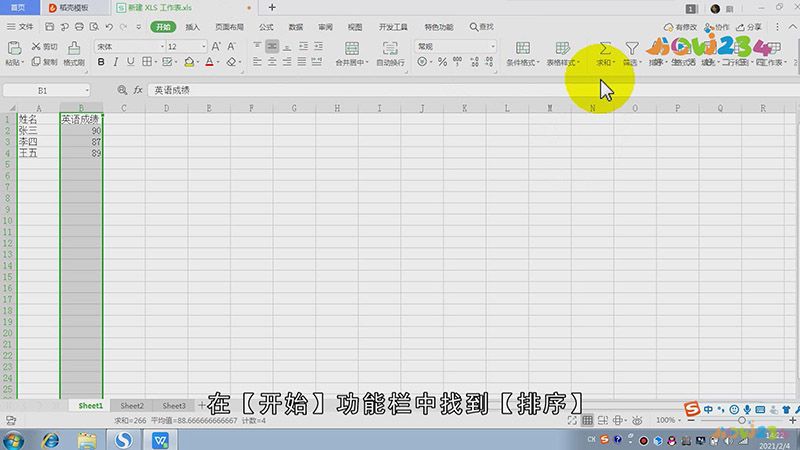Screen dimensions: 800x450
Task: Toggle align text right
Action: [287, 62]
